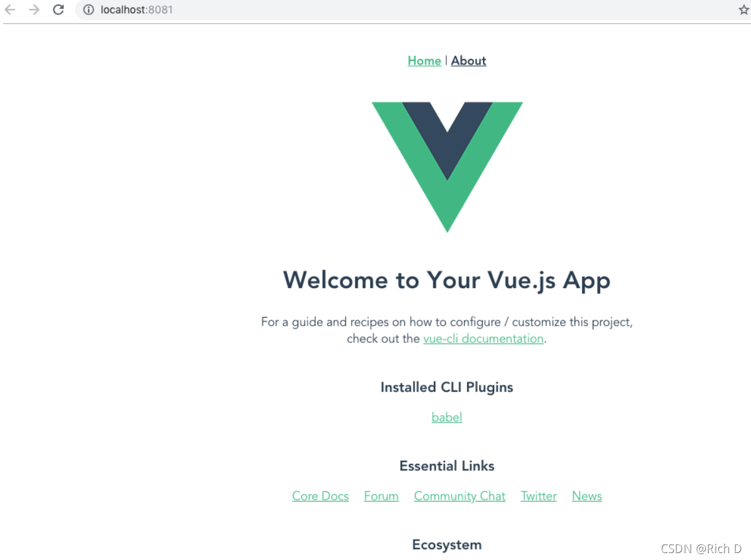
Task: Open site info icon in address bar
Action: (x=89, y=9)
